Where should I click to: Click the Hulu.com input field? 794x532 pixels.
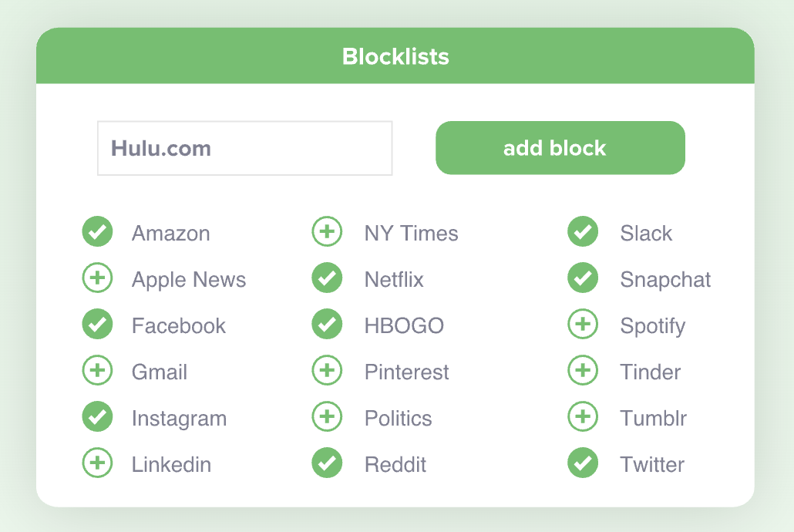pyautogui.click(x=245, y=148)
